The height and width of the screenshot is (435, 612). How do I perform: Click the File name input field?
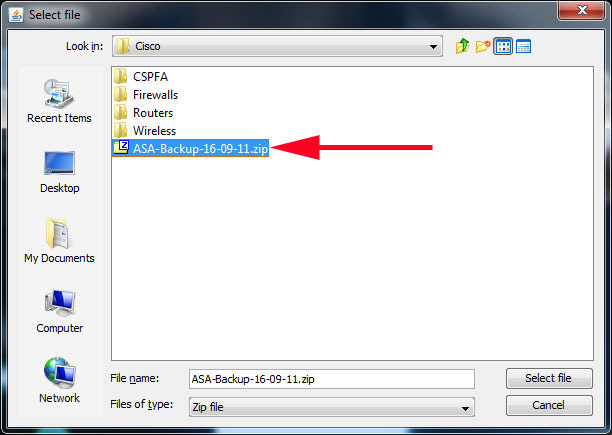[332, 379]
